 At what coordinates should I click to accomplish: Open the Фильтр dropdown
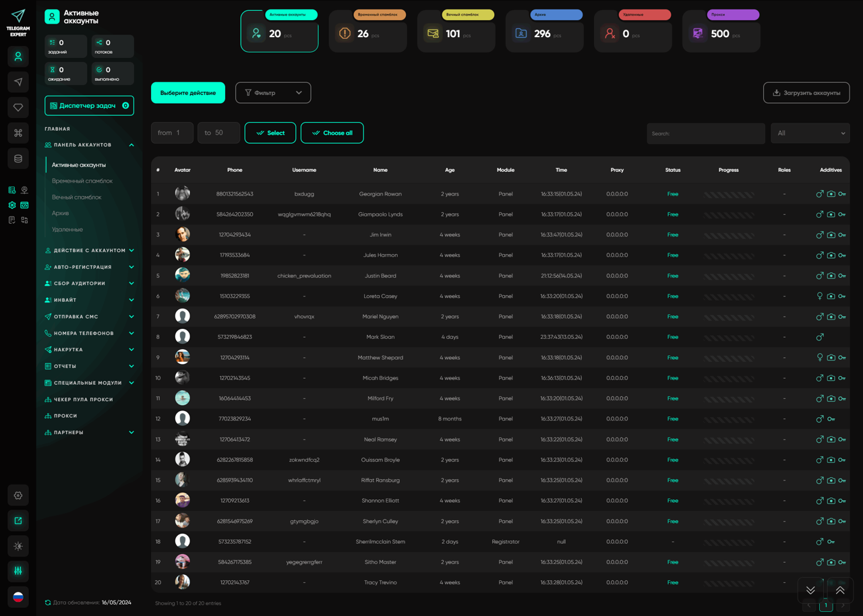click(273, 93)
